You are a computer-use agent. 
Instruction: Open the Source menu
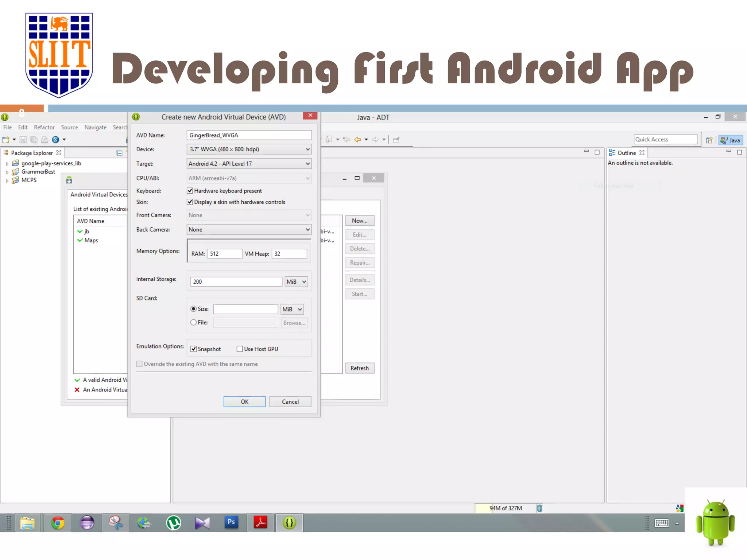pyautogui.click(x=69, y=127)
